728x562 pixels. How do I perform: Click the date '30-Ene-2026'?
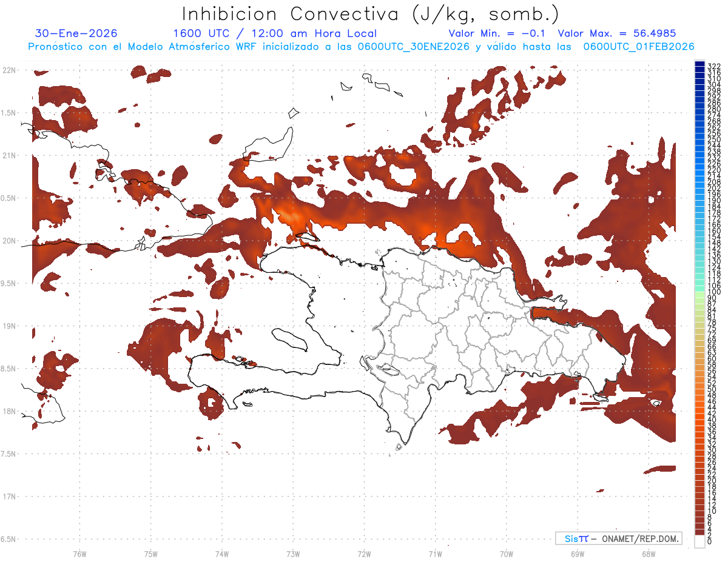(76, 34)
